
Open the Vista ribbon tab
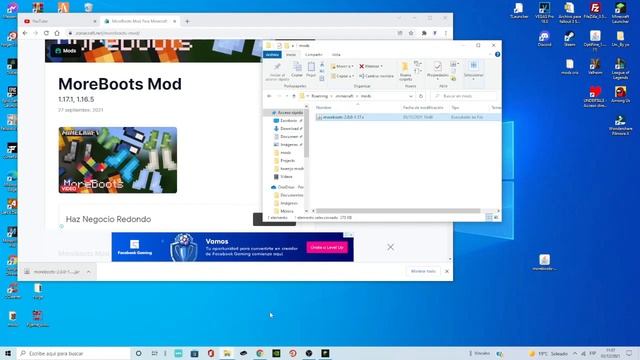(x=336, y=54)
